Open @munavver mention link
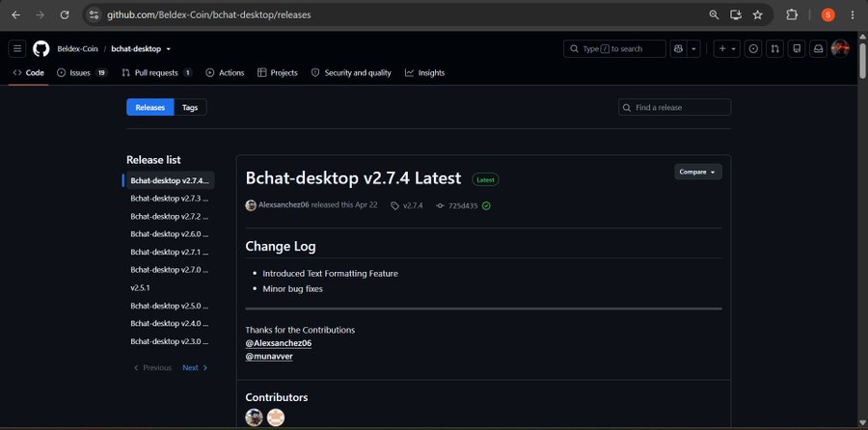This screenshot has width=868, height=430. pyautogui.click(x=269, y=357)
